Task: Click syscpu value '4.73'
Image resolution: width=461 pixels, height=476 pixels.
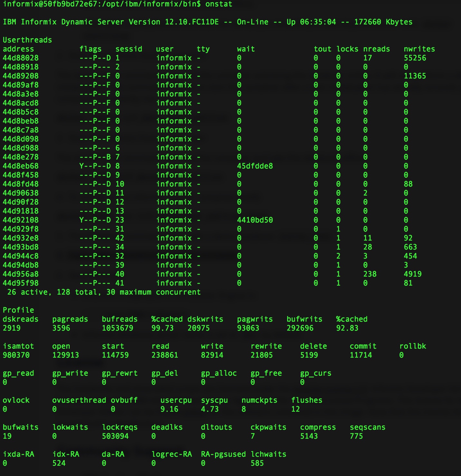Action: (x=210, y=409)
